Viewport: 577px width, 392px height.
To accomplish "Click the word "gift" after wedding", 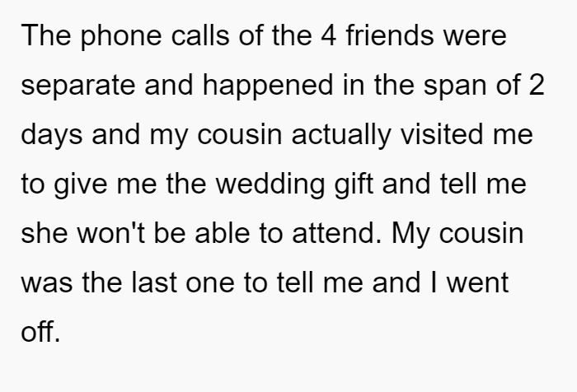I will [x=354, y=185].
